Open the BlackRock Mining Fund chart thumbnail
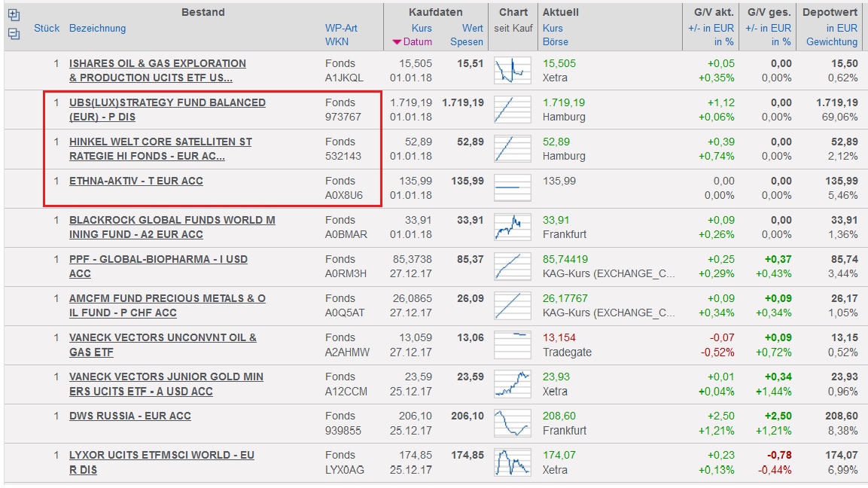868x488 pixels. click(x=513, y=227)
